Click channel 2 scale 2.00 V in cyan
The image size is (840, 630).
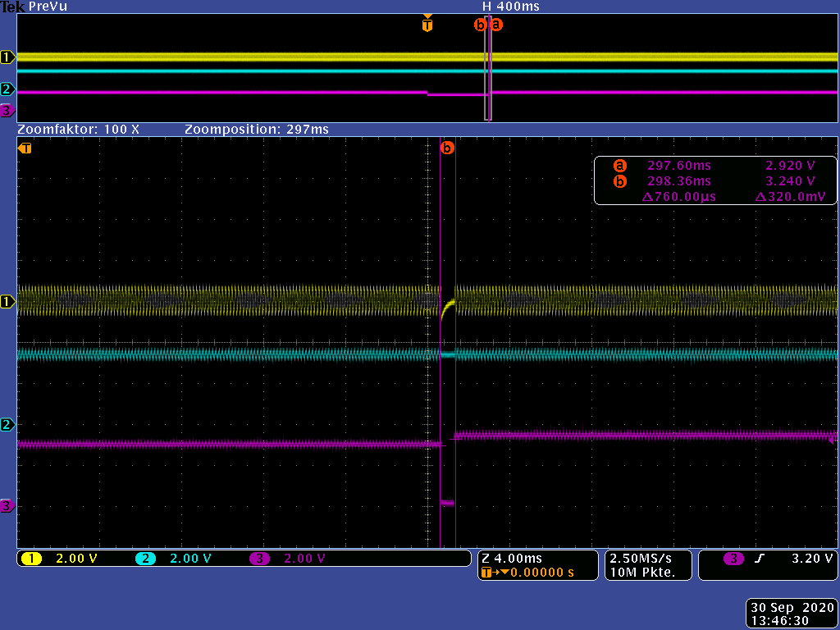pyautogui.click(x=190, y=559)
